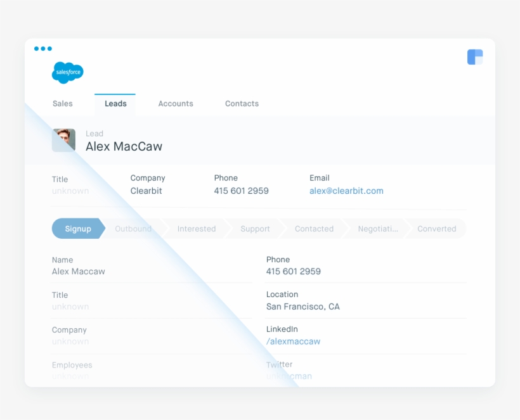Click the Salesforce cloud logo

pyautogui.click(x=68, y=72)
